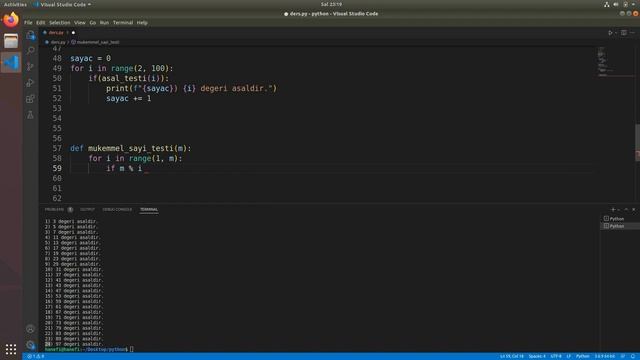Open the View menu

pos(80,22)
